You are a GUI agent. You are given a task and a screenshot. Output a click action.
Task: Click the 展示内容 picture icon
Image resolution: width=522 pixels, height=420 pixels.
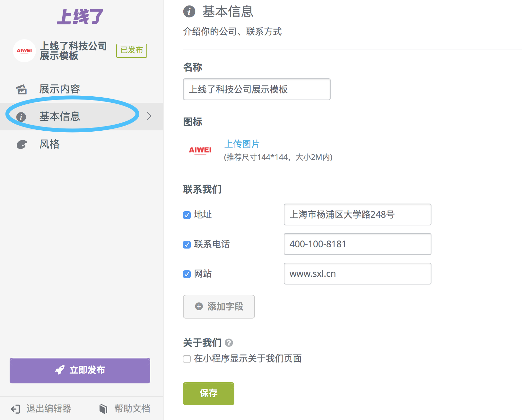22,89
